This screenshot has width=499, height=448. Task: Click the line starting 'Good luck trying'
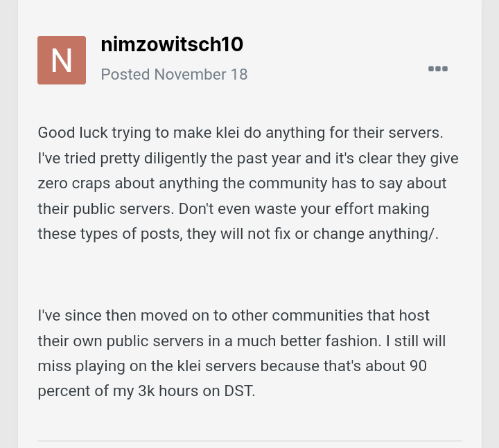[x=240, y=132]
